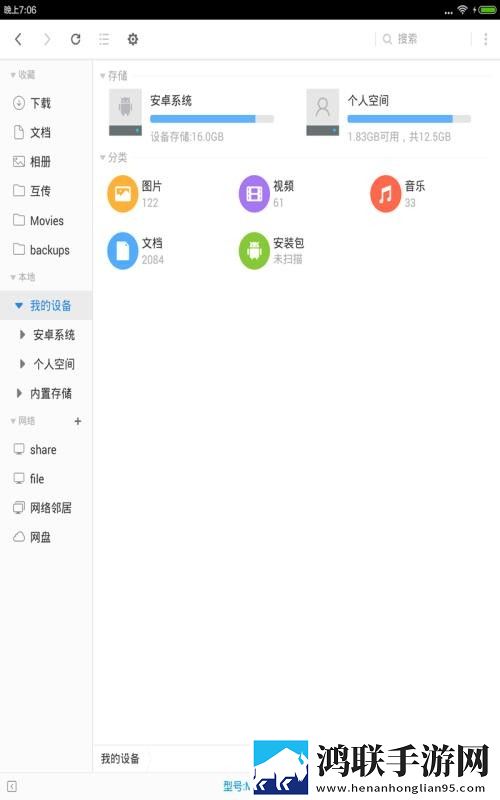The width and height of the screenshot is (500, 800).
Task: Open backups folder in sidebar
Action: coord(46,249)
